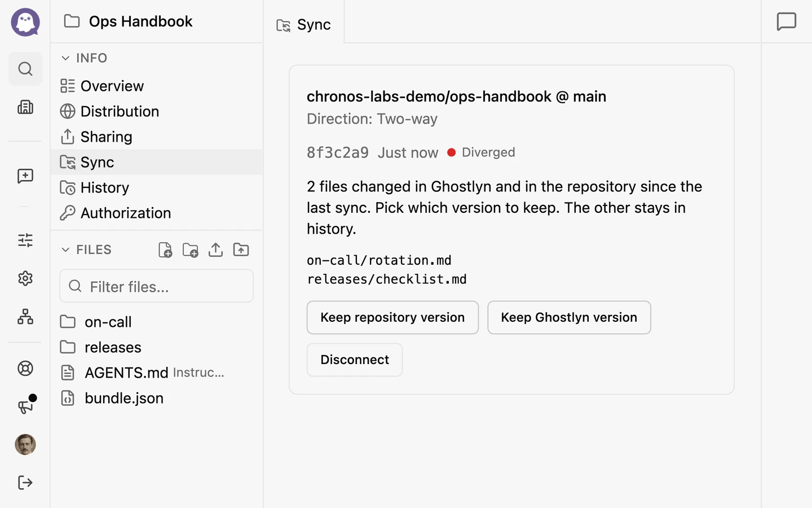Open the History page
The width and height of the screenshot is (812, 508).
point(157,187)
